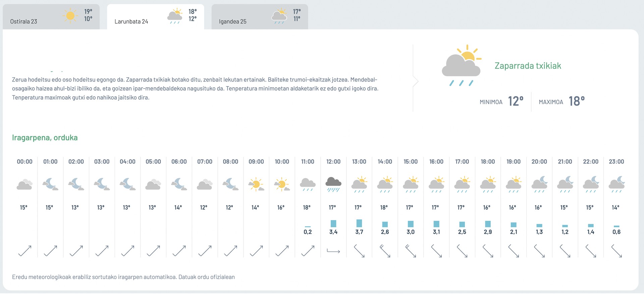
Task: Click the footer note starting 'Eredu meteorologikoak'
Action: [x=123, y=277]
